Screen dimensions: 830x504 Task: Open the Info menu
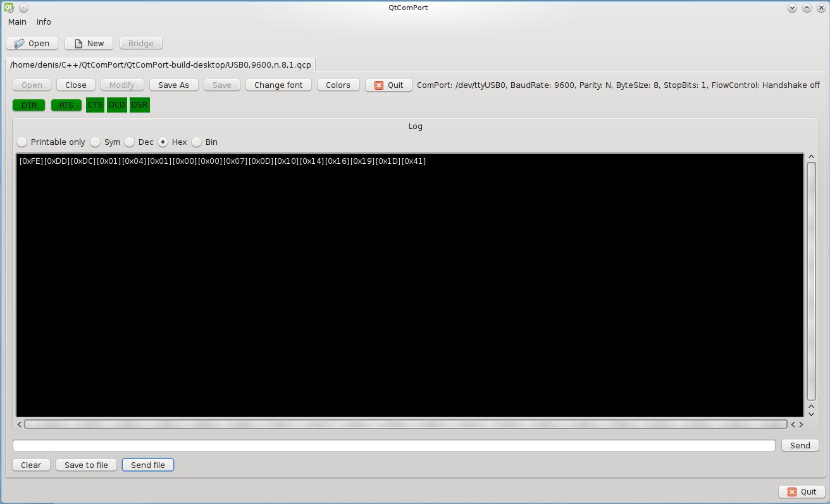click(44, 22)
